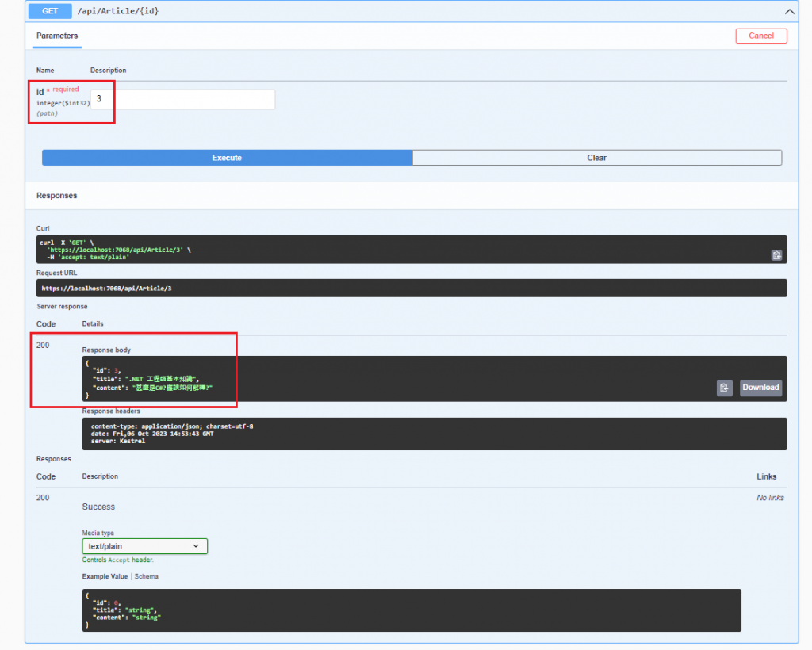
Task: Collapse the GET /api/Article/{id} section
Action: tap(789, 11)
